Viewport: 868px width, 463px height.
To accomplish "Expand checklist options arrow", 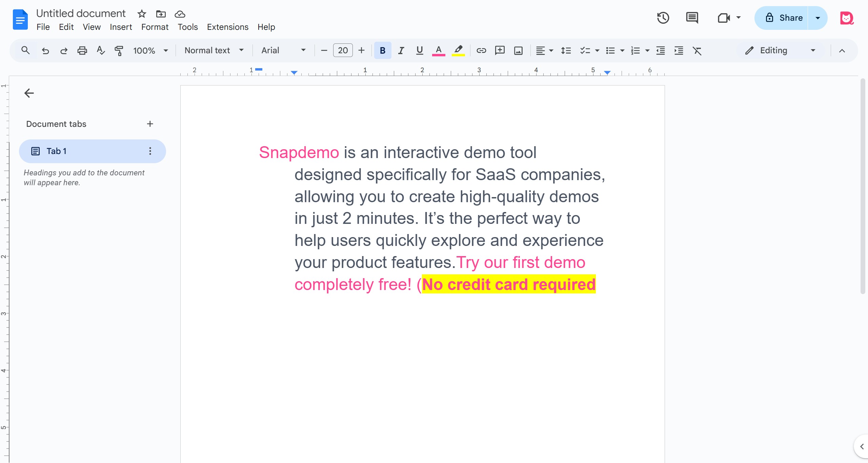I will 597,51.
